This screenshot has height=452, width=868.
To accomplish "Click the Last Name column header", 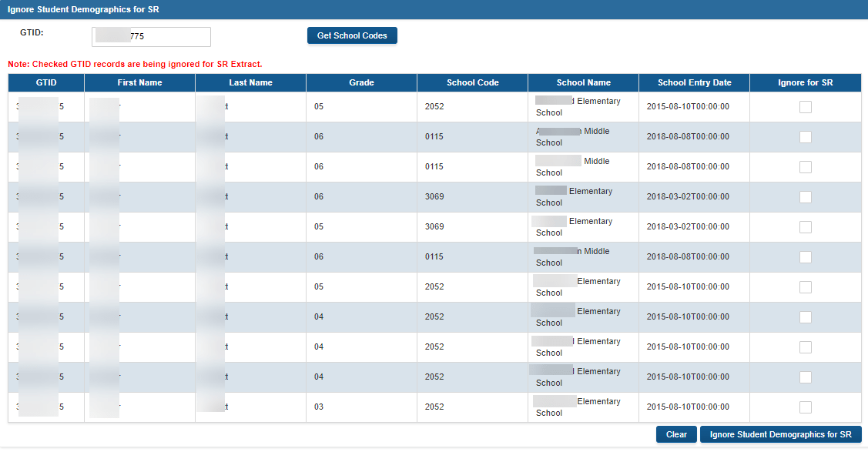I will coord(250,82).
